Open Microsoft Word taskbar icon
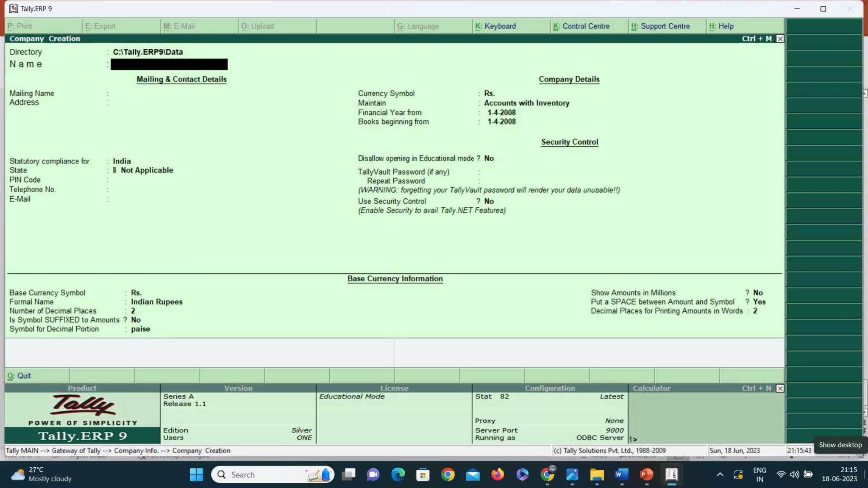 [621, 474]
